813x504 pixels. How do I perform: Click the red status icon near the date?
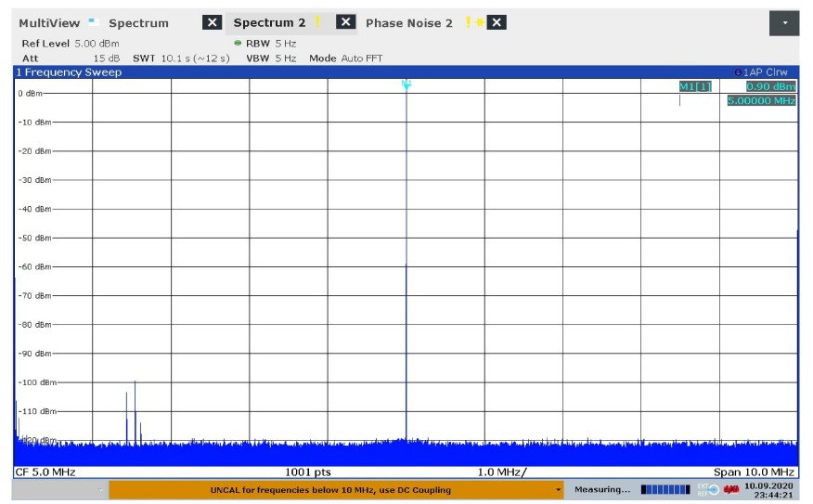[x=732, y=489]
